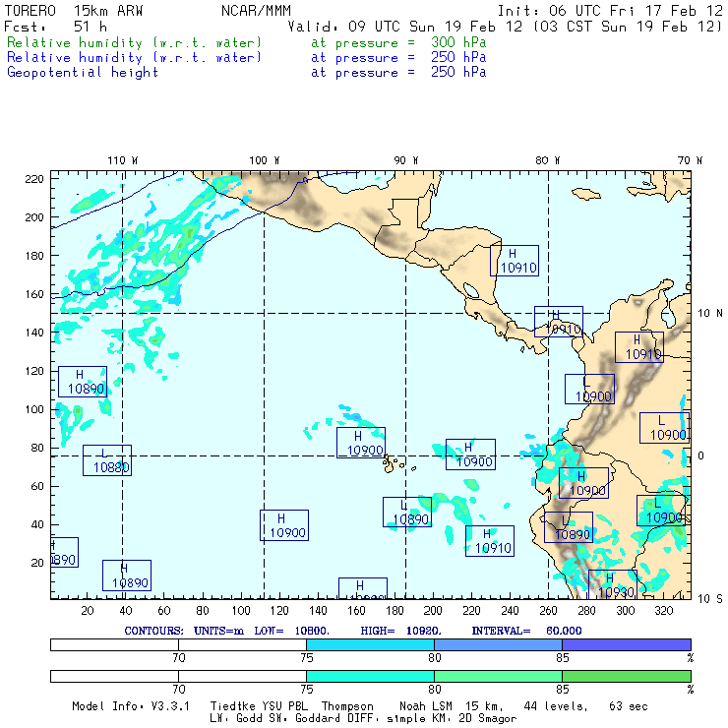Viewport: 728px width, 728px height.
Task: Select the topmost H 10910 marker over Caribbean
Action: click(x=515, y=260)
